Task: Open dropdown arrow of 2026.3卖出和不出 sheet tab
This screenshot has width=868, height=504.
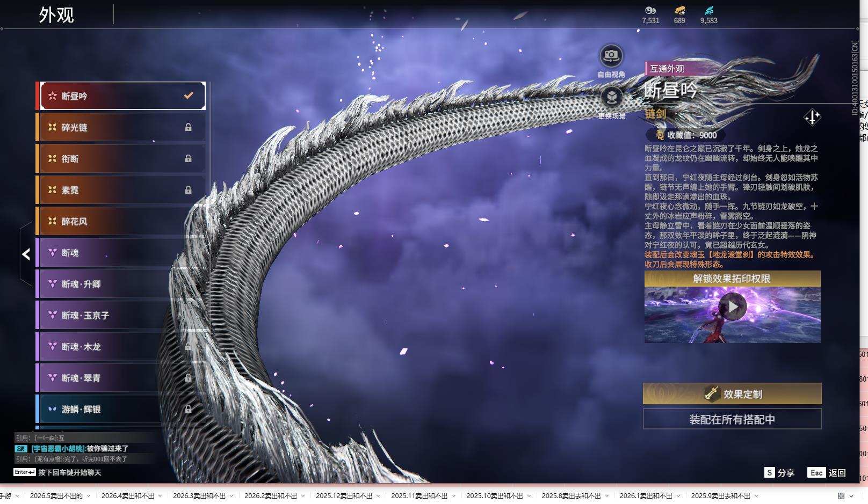Action: 232,496
